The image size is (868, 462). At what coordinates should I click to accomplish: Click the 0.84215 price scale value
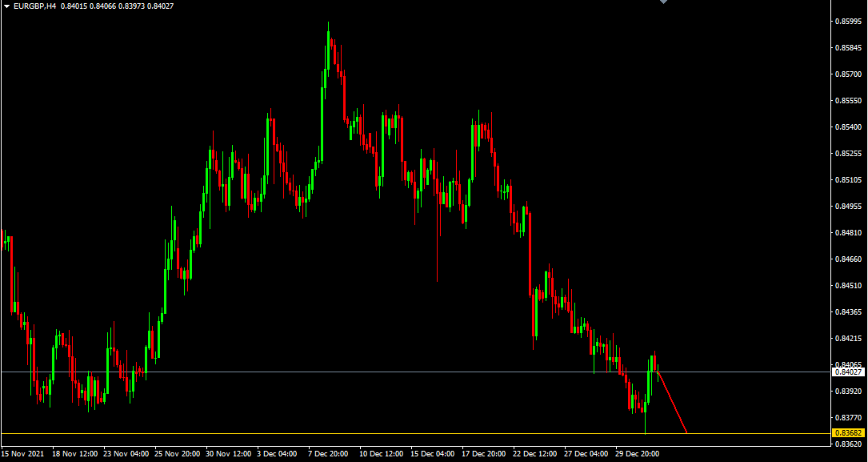tap(849, 338)
